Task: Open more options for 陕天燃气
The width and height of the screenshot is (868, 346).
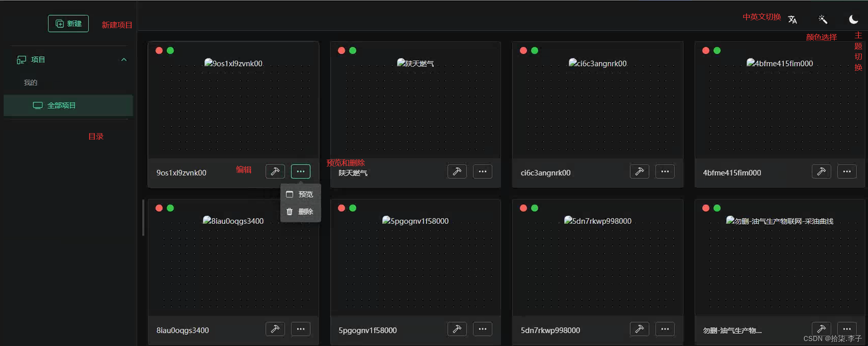Action: tap(482, 171)
